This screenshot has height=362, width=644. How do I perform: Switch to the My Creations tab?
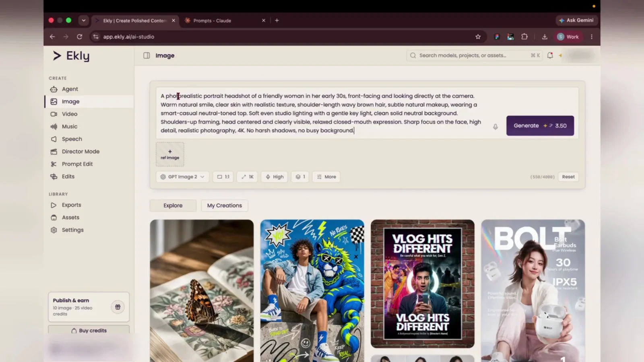[x=225, y=206]
